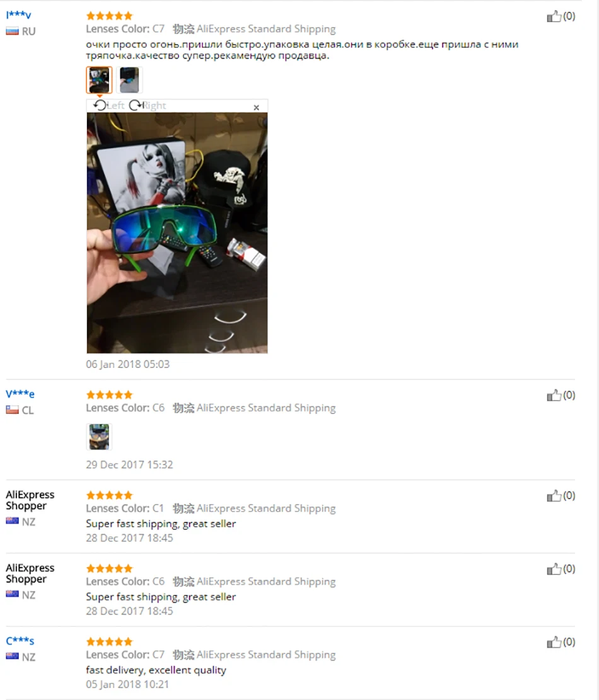Click the enlarged green sunglasses photo
This screenshot has width=599, height=700.
(177, 232)
